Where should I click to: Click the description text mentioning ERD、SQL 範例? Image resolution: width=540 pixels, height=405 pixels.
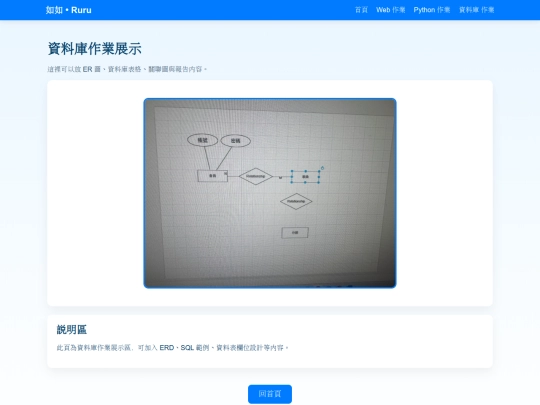coord(172,348)
